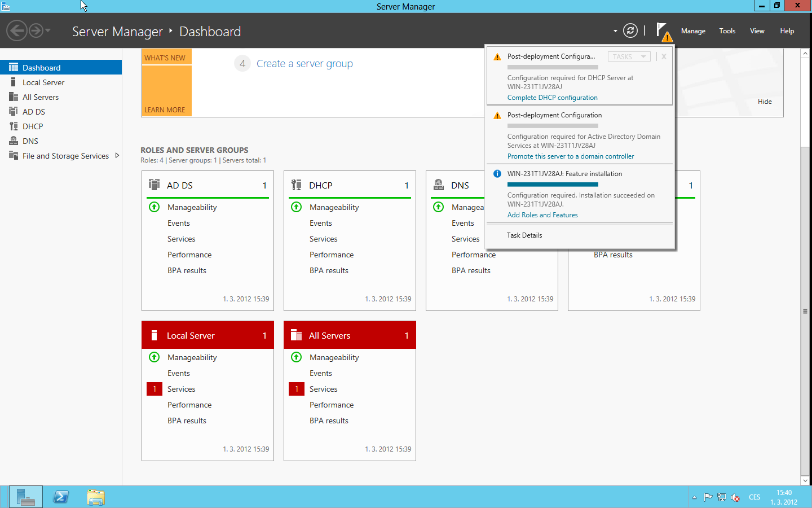Click the WHAT'S NEW tile
812x508 pixels.
coord(166,56)
